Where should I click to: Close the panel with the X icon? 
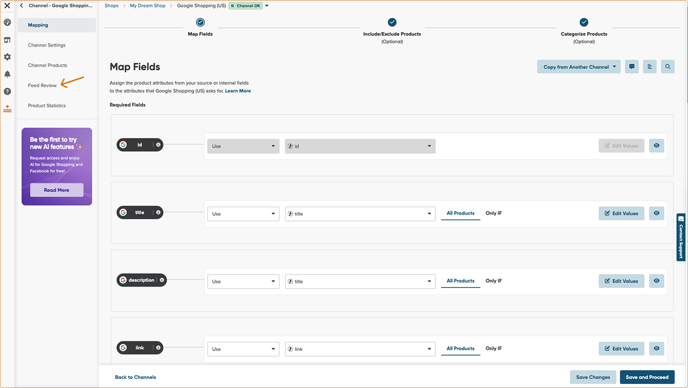(x=7, y=6)
